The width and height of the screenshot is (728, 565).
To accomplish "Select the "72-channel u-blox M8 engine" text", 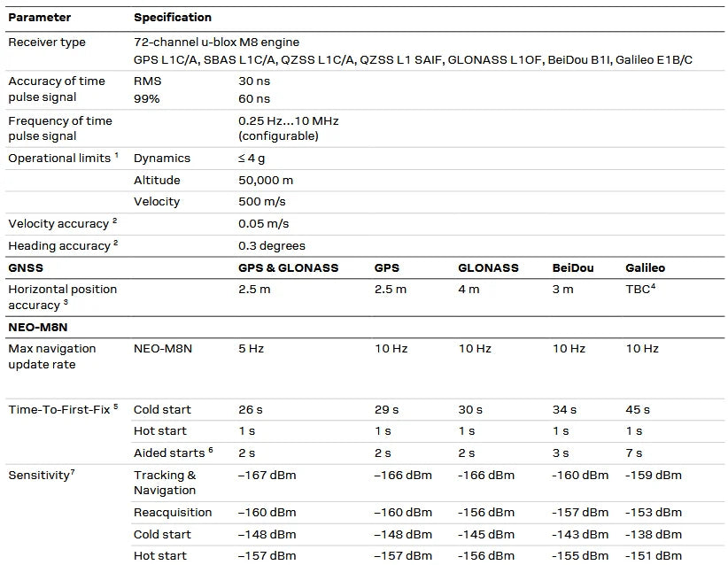I will (x=216, y=43).
